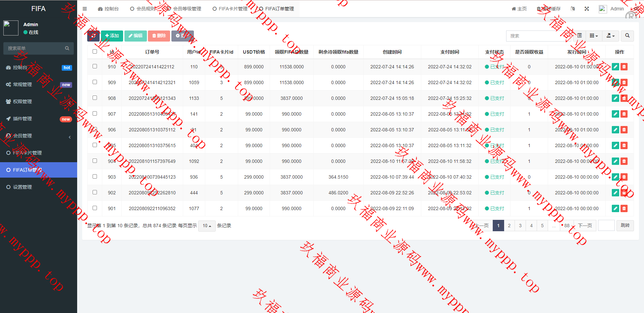Click the search magnifier icon button
Image resolution: width=644 pixels, height=313 pixels.
coord(627,36)
